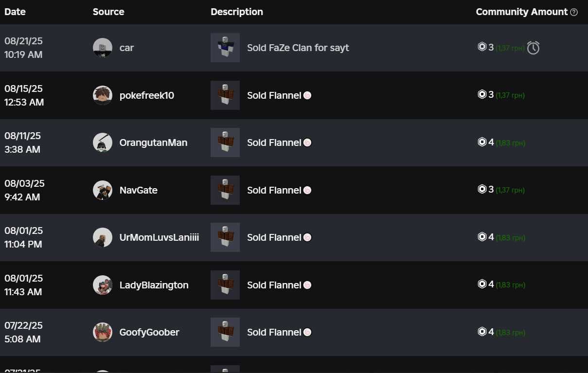Screen dimensions: 588x373
Task: Click NavGate's profile avatar
Action: coord(103,190)
